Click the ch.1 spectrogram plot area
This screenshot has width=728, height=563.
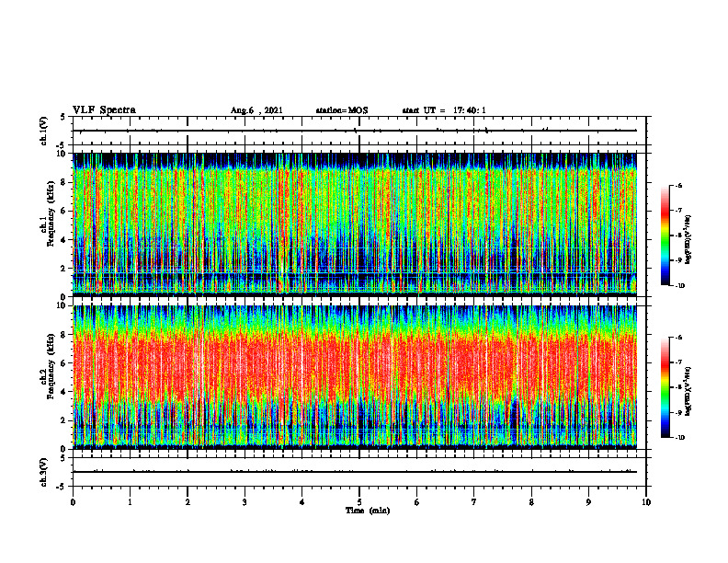355,224
